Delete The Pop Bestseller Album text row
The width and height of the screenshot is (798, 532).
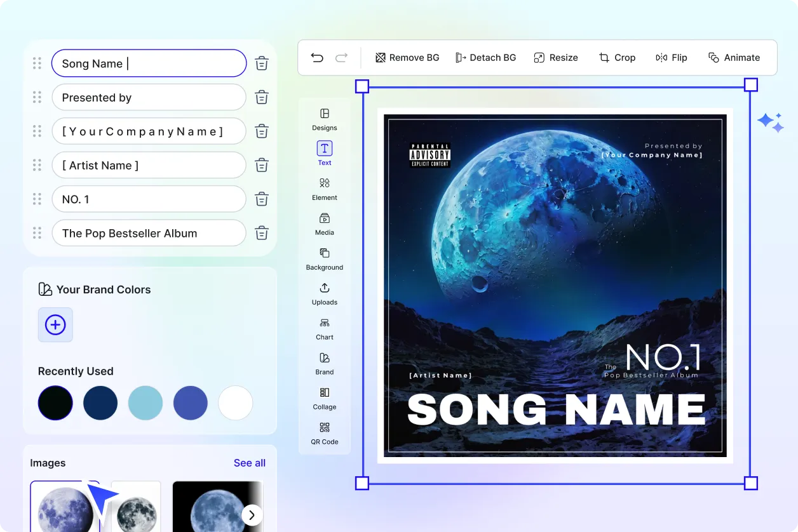pos(262,233)
